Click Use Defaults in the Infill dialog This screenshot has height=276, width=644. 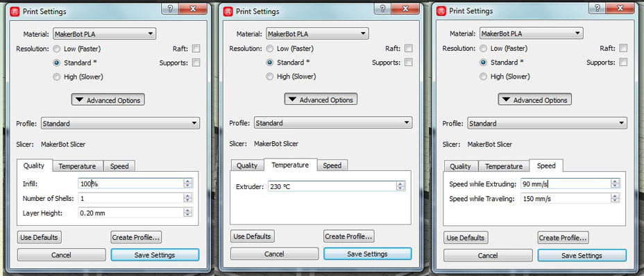40,237
